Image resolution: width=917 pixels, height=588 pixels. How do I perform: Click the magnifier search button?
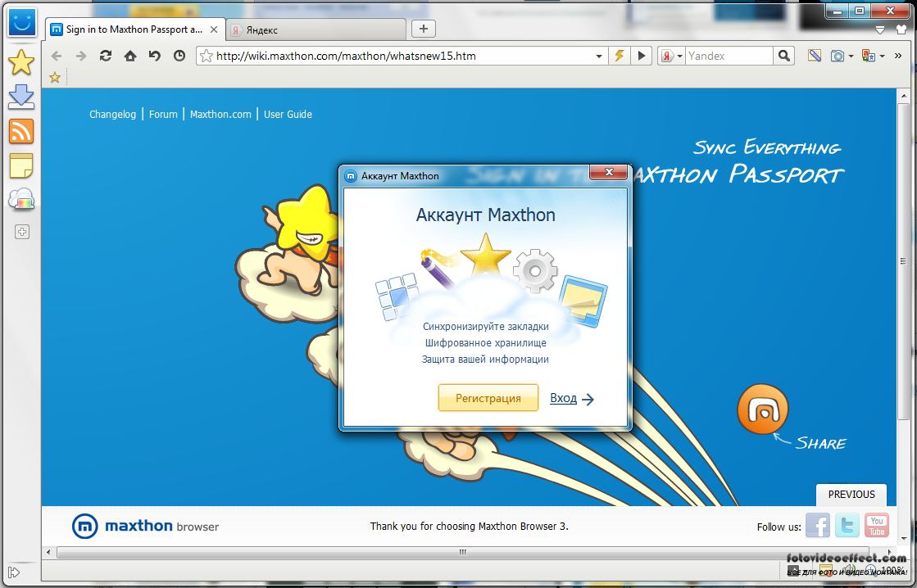coord(783,57)
